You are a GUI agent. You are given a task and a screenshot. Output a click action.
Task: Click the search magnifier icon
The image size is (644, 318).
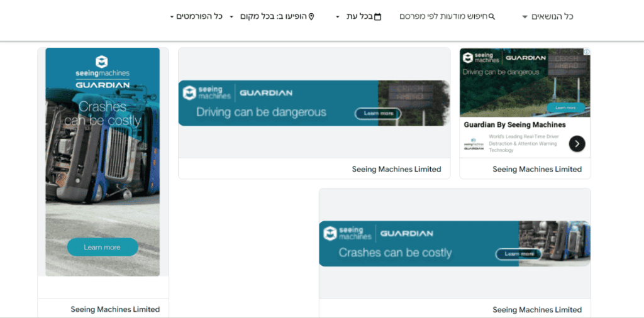(x=492, y=16)
